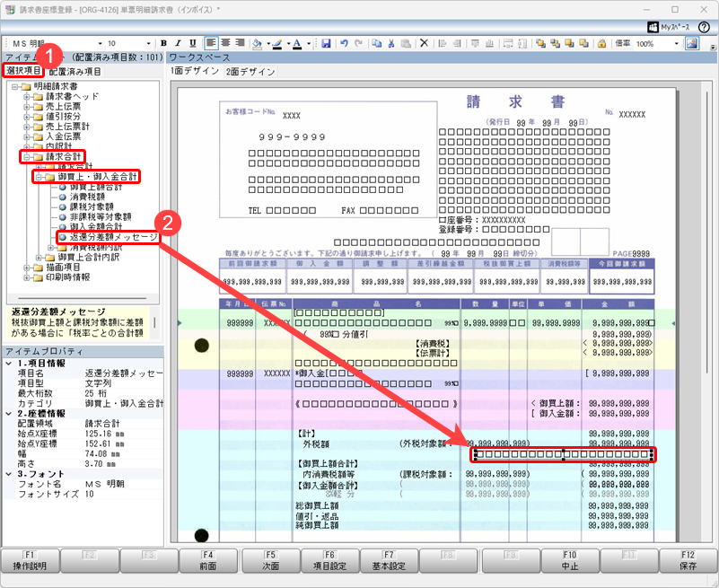The width and height of the screenshot is (719, 588).
Task: Enable left text alignment
Action: tap(211, 43)
